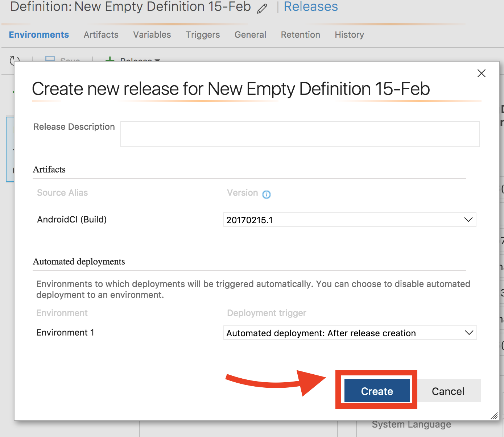
Task: Close the dialog with the X icon
Action: click(482, 73)
